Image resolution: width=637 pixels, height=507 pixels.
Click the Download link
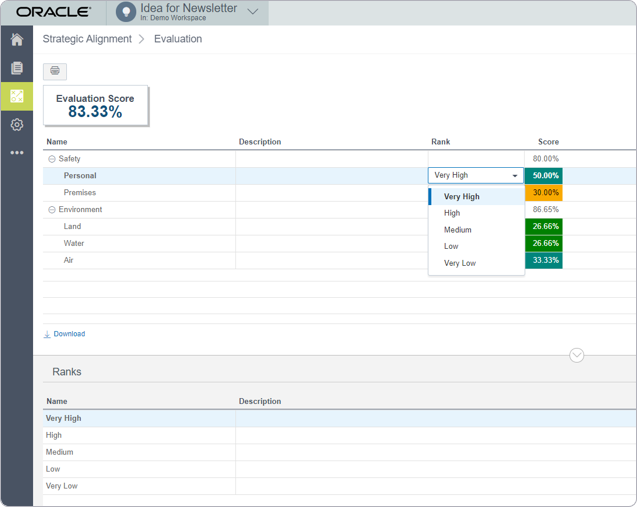pyautogui.click(x=69, y=334)
